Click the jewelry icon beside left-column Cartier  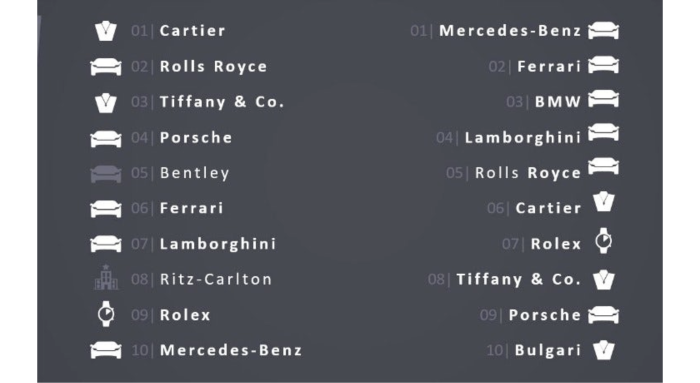[106, 31]
